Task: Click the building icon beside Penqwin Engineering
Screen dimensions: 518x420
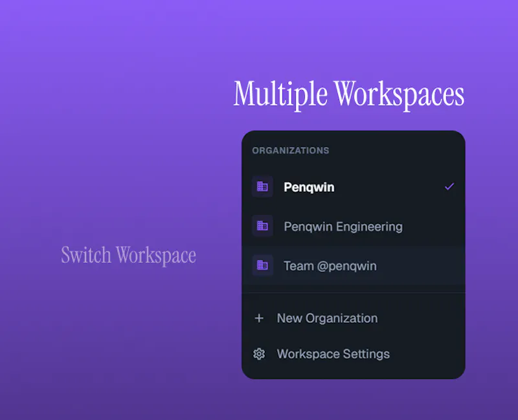Action: (x=262, y=226)
